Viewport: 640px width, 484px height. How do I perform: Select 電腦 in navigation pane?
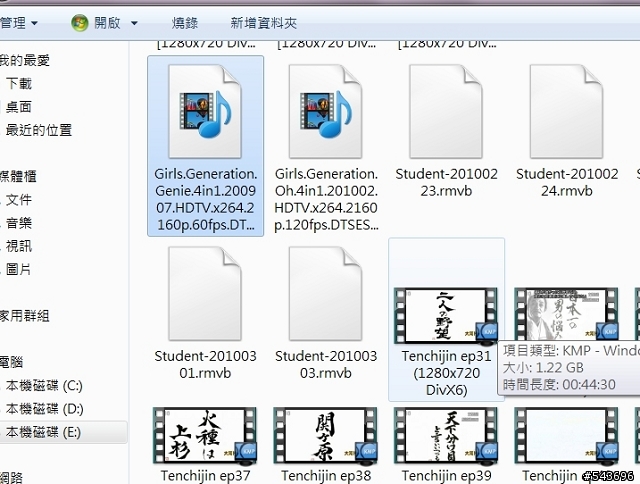click(x=11, y=362)
